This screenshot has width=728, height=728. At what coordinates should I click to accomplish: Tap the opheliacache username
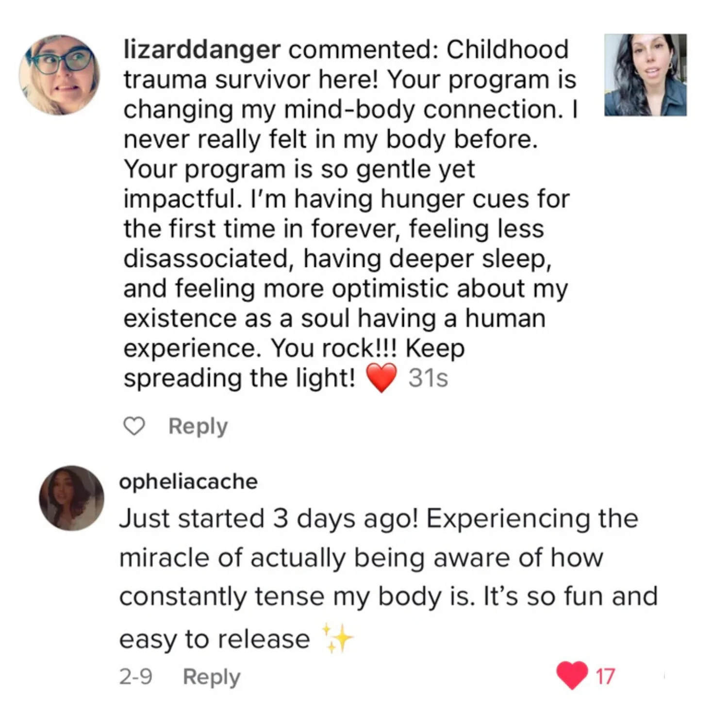[188, 481]
